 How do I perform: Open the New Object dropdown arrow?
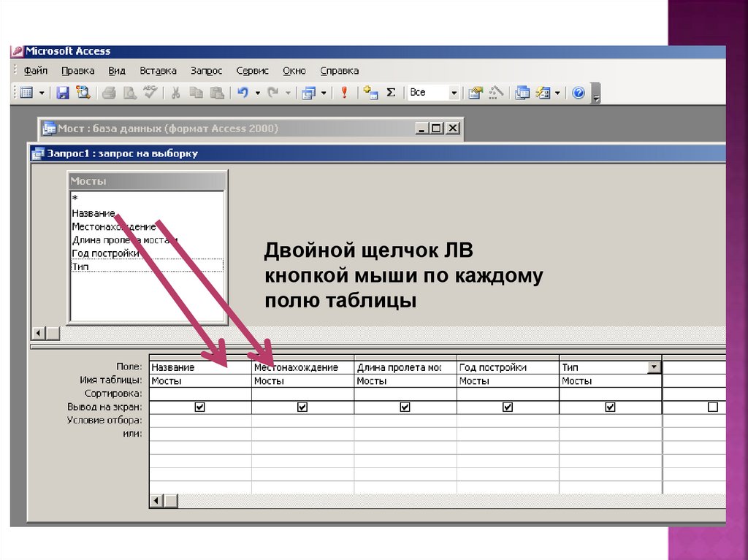click(x=557, y=93)
